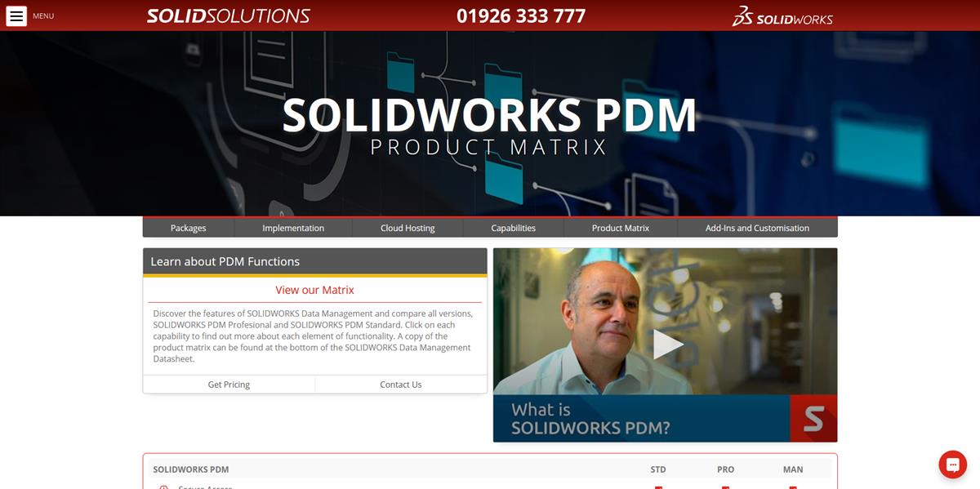Click the red S logo on video banner

click(813, 419)
